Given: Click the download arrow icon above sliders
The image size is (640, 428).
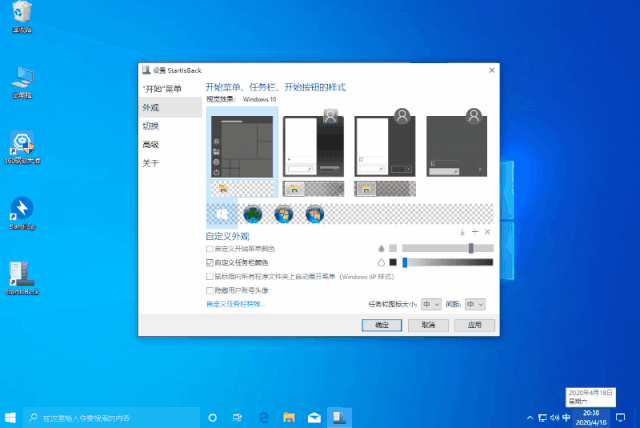Looking at the screenshot, I should tap(462, 232).
